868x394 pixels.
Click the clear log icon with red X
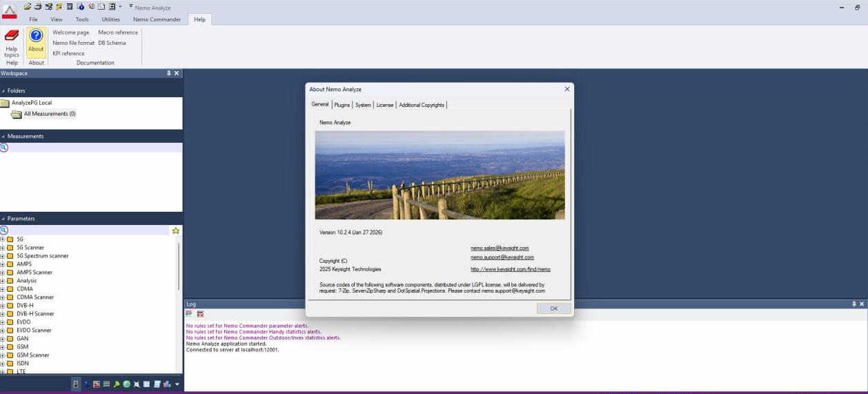[x=200, y=313]
